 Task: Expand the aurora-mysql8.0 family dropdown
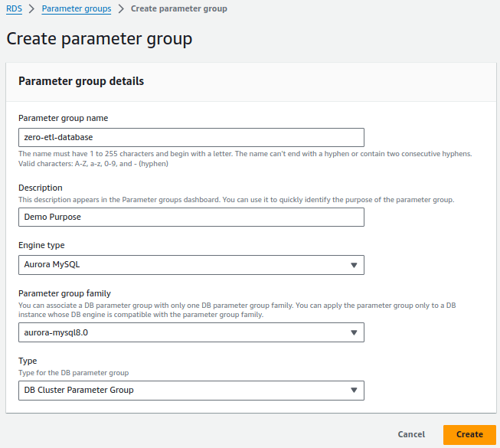(191, 332)
